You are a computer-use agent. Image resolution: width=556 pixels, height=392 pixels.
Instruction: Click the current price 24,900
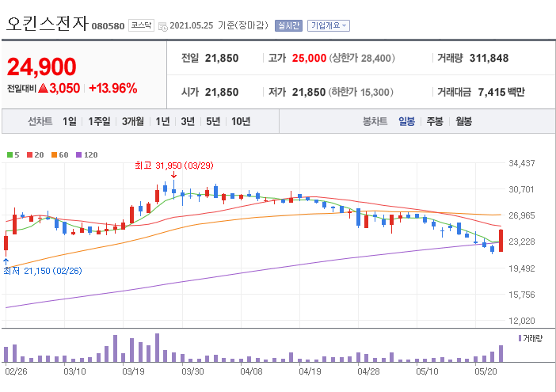41,67
